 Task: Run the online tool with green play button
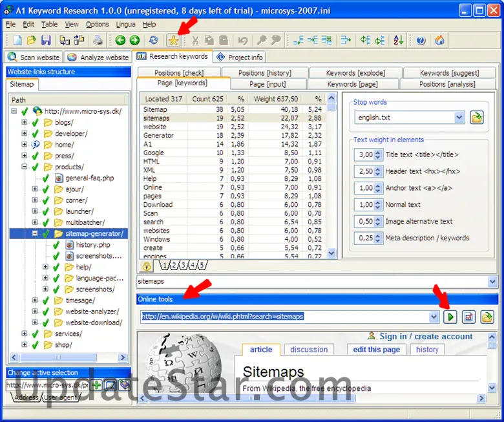450,317
